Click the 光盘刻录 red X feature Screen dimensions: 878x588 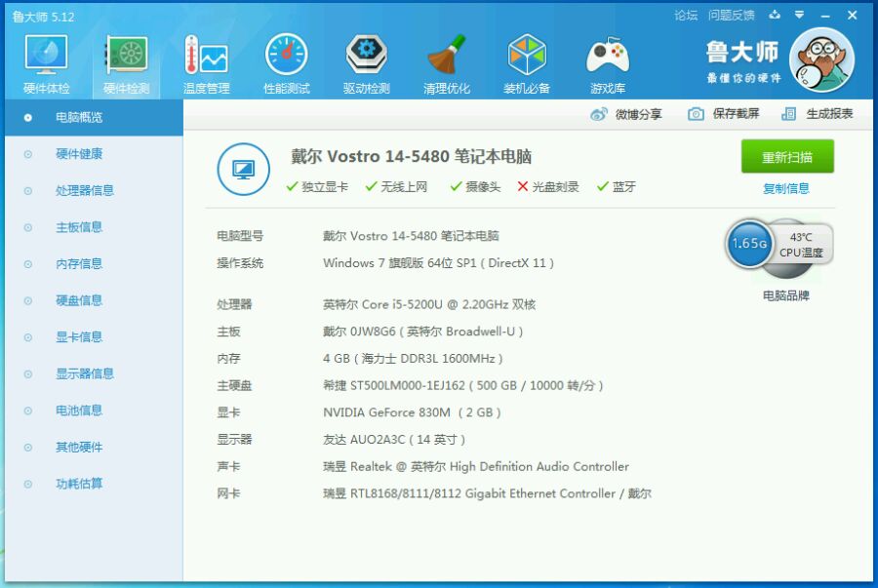tap(547, 187)
